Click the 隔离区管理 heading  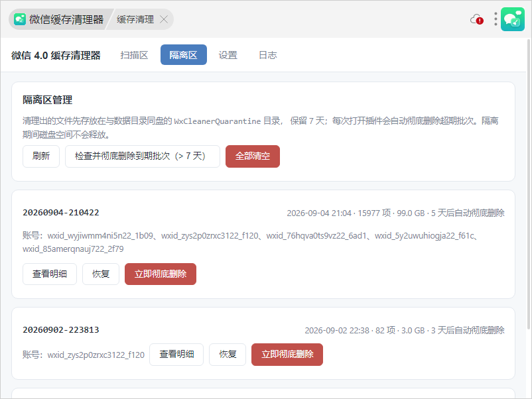(x=48, y=100)
